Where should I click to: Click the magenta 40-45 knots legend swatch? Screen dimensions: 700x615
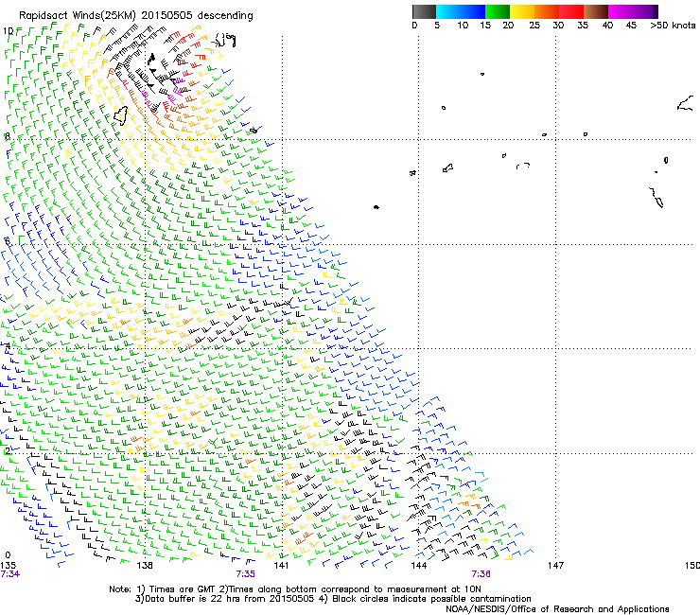coord(621,11)
